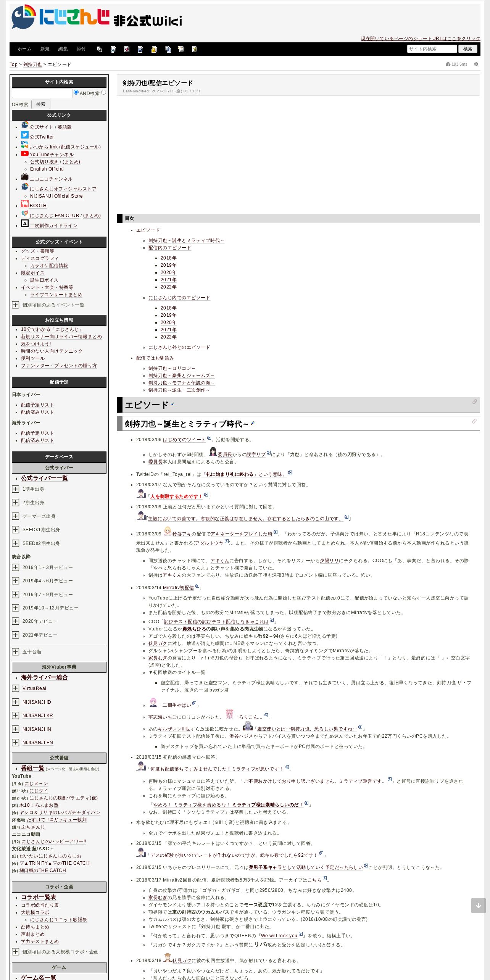Open the gear settings icon near the load time

click(476, 64)
